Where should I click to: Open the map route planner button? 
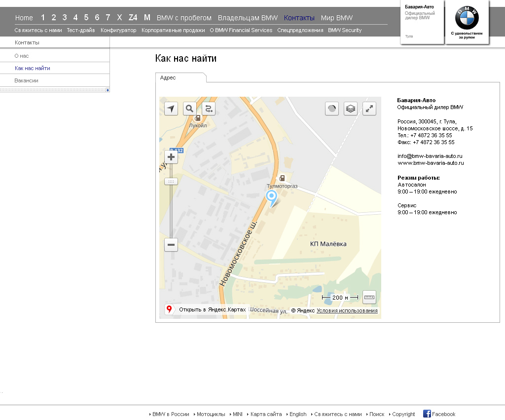tap(209, 109)
